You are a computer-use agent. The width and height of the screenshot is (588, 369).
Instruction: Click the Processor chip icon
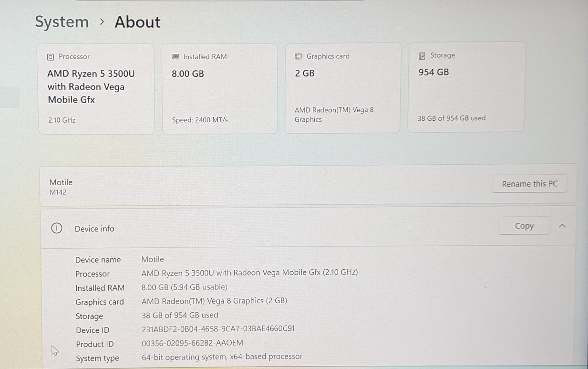51,57
